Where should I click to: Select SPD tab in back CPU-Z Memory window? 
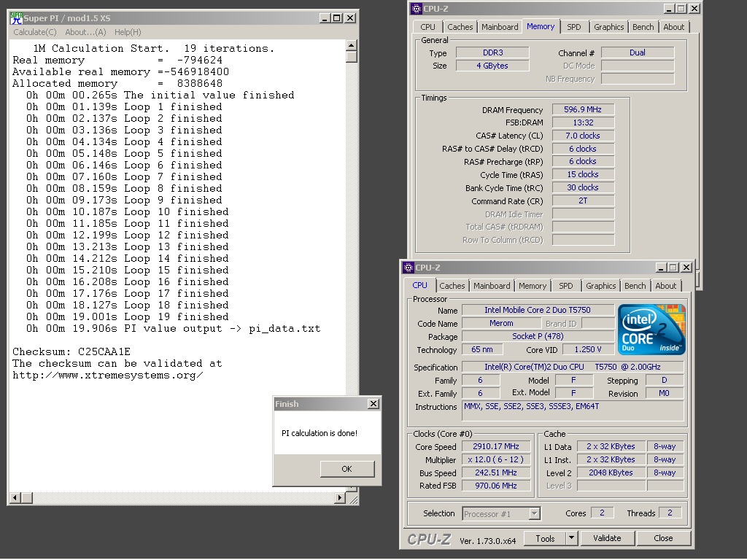coord(574,27)
